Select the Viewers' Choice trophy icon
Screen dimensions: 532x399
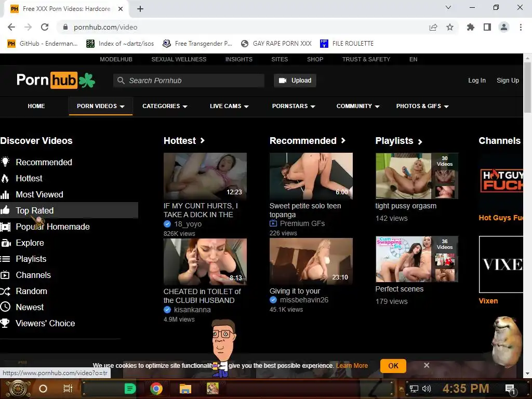coord(5,323)
